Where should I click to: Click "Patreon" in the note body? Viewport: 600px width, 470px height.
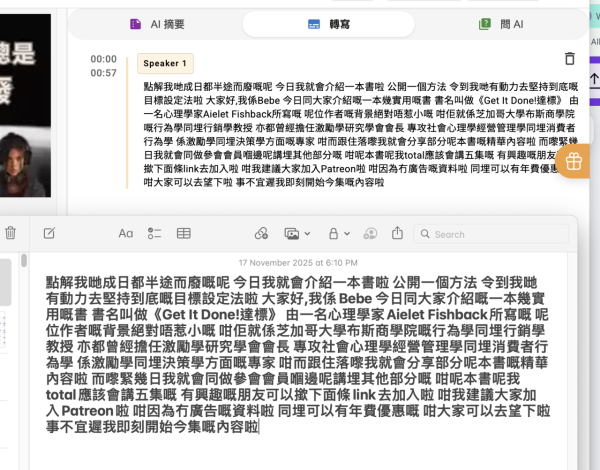(x=87, y=411)
